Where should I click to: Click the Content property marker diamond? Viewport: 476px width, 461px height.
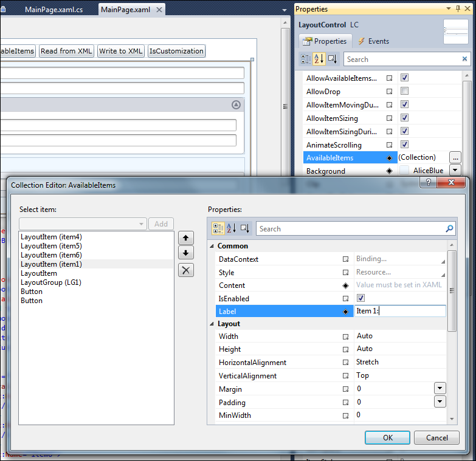[345, 285]
